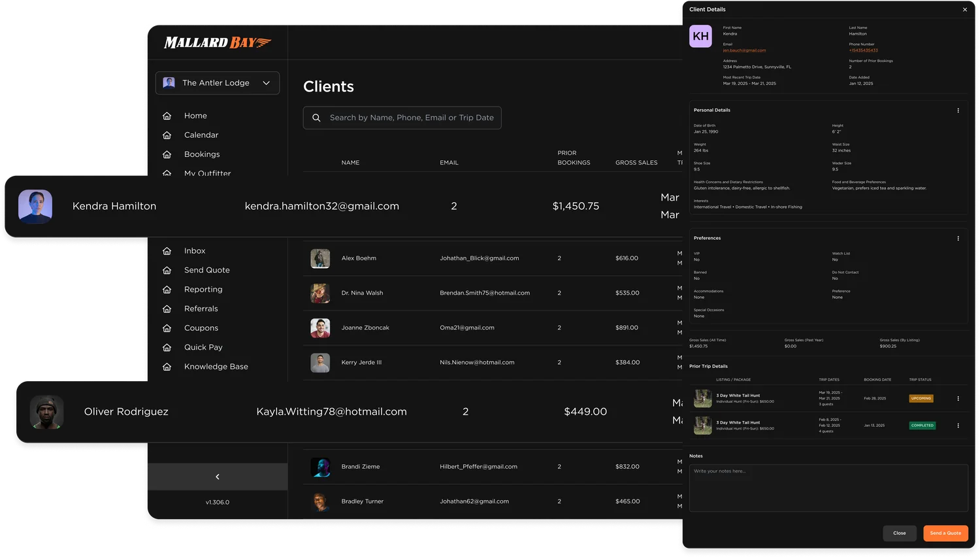Click Kerry Jerde III's avatar
This screenshot has width=980, height=557.
[x=320, y=362]
